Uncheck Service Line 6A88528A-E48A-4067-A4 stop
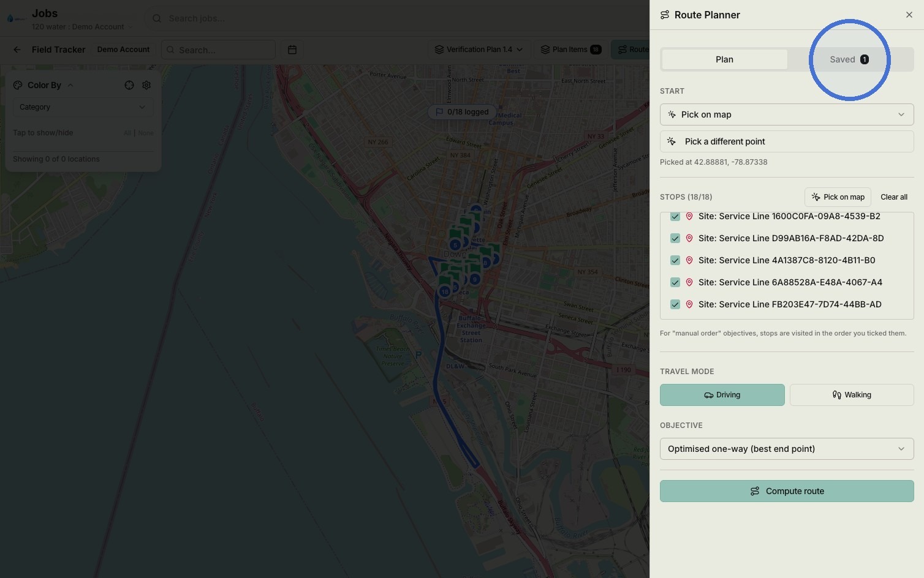The width and height of the screenshot is (924, 578). pyautogui.click(x=675, y=282)
